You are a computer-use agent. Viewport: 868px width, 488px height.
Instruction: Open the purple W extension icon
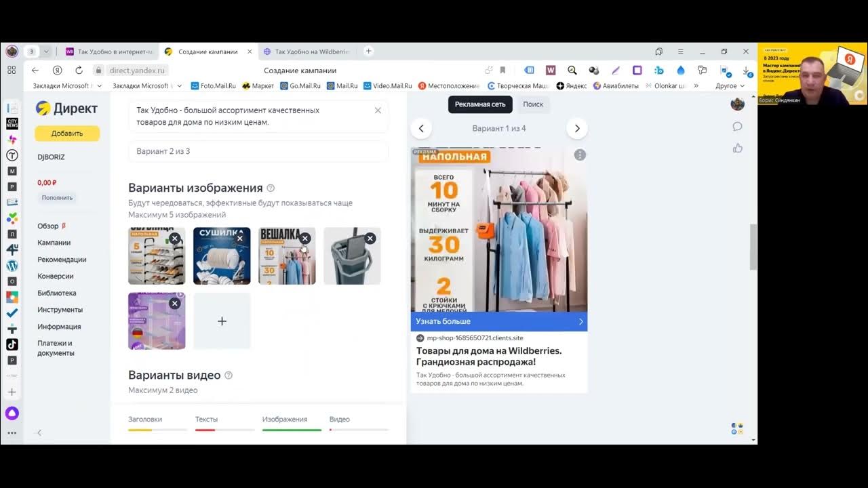tap(551, 70)
